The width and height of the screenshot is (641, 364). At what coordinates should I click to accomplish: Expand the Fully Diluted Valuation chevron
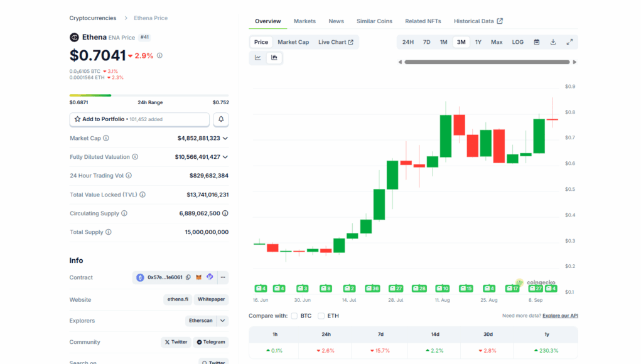[225, 157]
